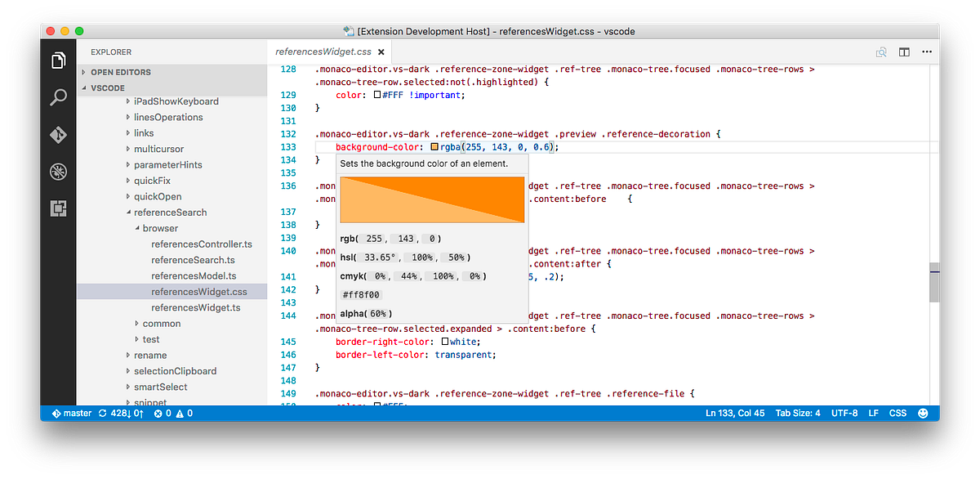The width and height of the screenshot is (980, 479).
Task: Close the referencesWidget.css tab
Action: [381, 51]
